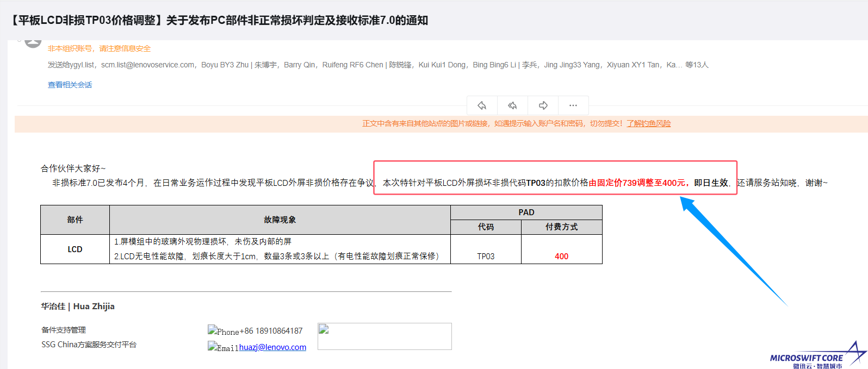Click the email subject title text
This screenshot has height=369, width=868.
click(219, 21)
